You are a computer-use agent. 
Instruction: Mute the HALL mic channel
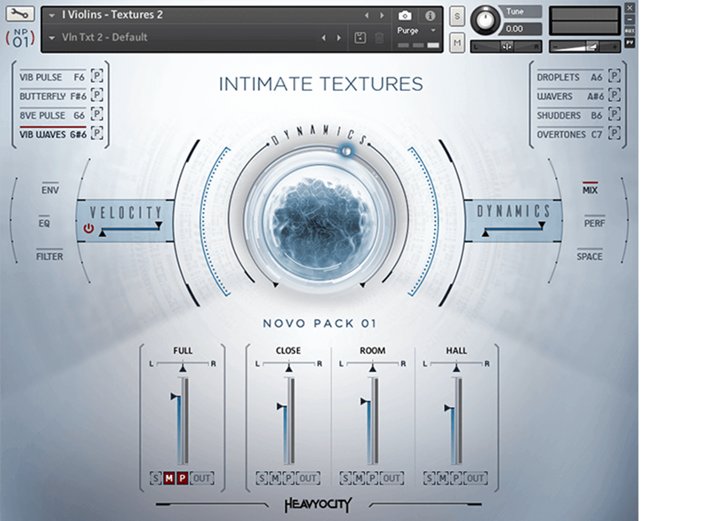[442, 478]
